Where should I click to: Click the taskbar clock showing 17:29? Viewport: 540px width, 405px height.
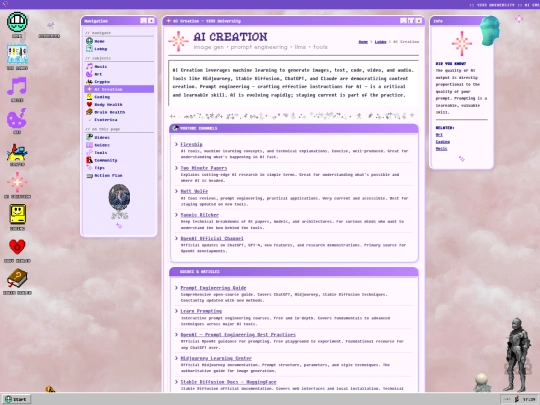[x=529, y=399]
